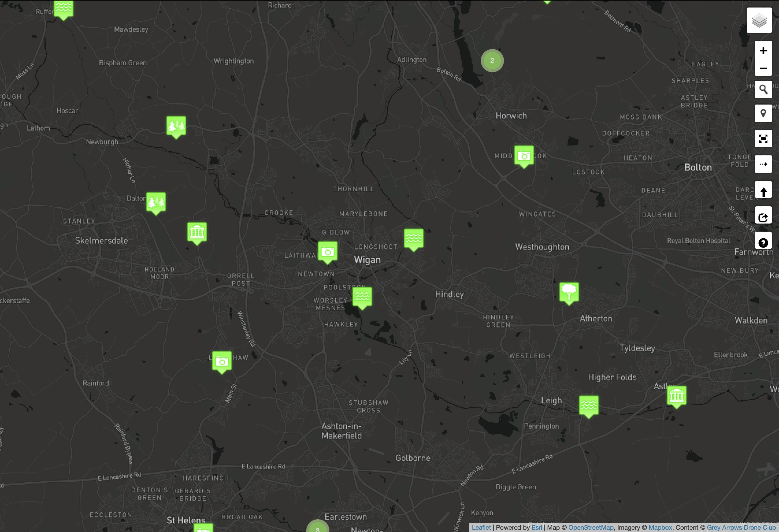Click the location pin tool icon
This screenshot has width=779, height=532.
pyautogui.click(x=763, y=113)
